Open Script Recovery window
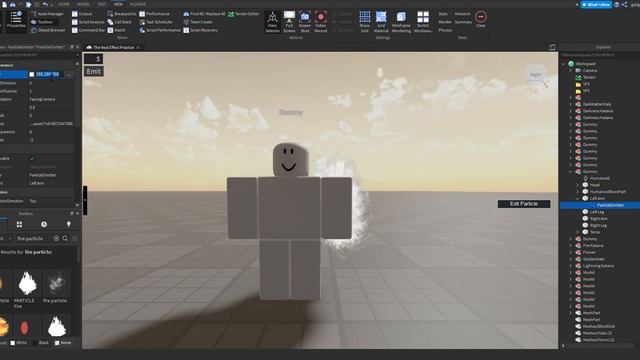The height and width of the screenshot is (360, 640). 200,30
